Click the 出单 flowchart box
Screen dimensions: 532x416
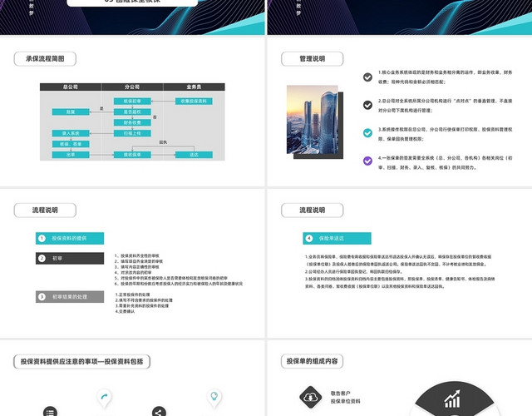point(71,155)
